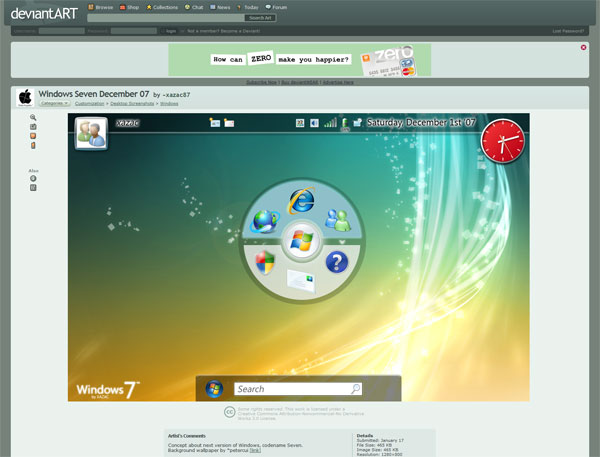Click the deviantART logo
This screenshot has width=600, height=457.
tap(44, 14)
